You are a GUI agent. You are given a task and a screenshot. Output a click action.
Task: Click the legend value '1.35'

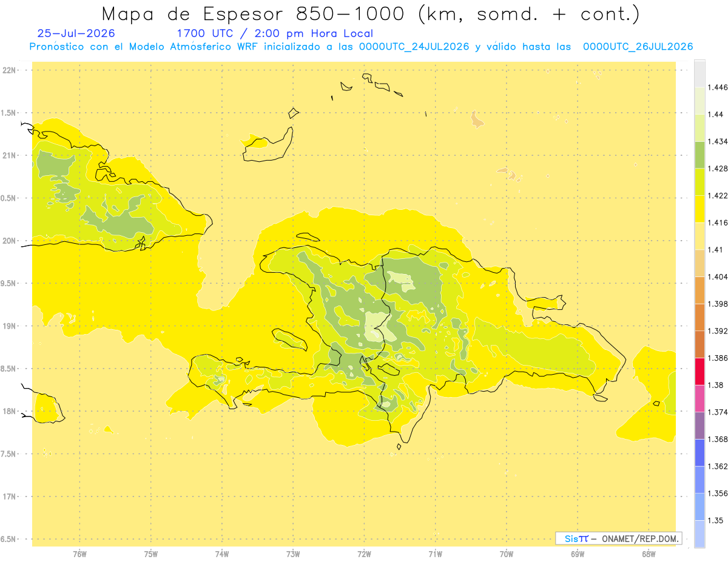pyautogui.click(x=716, y=521)
